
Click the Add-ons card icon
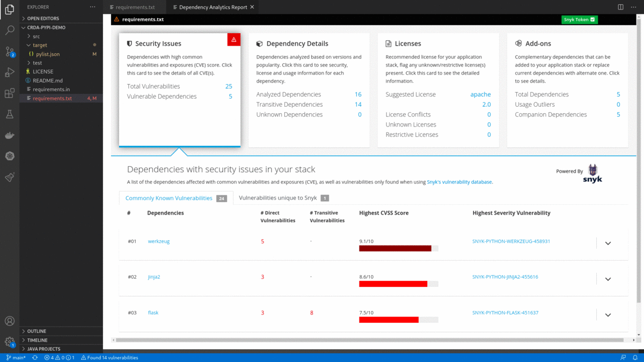pyautogui.click(x=518, y=43)
